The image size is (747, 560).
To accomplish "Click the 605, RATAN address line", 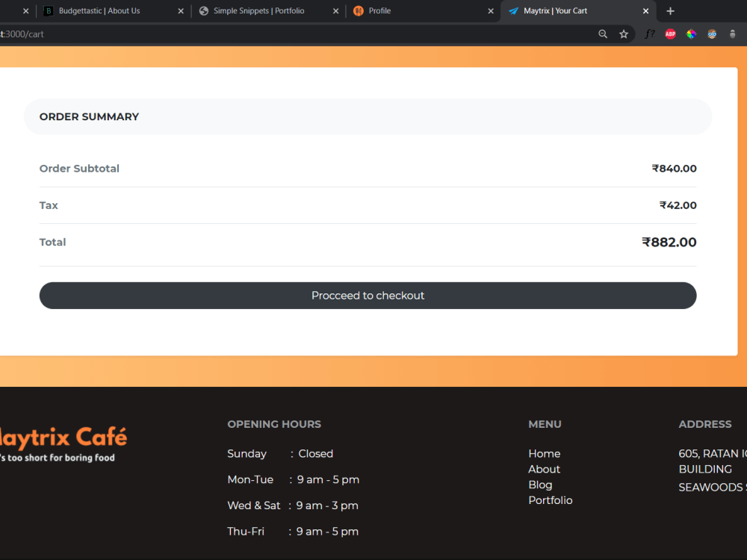I will tap(713, 454).
